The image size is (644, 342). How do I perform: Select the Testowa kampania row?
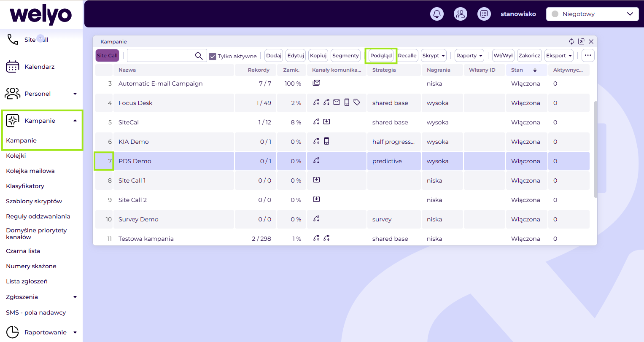(x=342, y=238)
